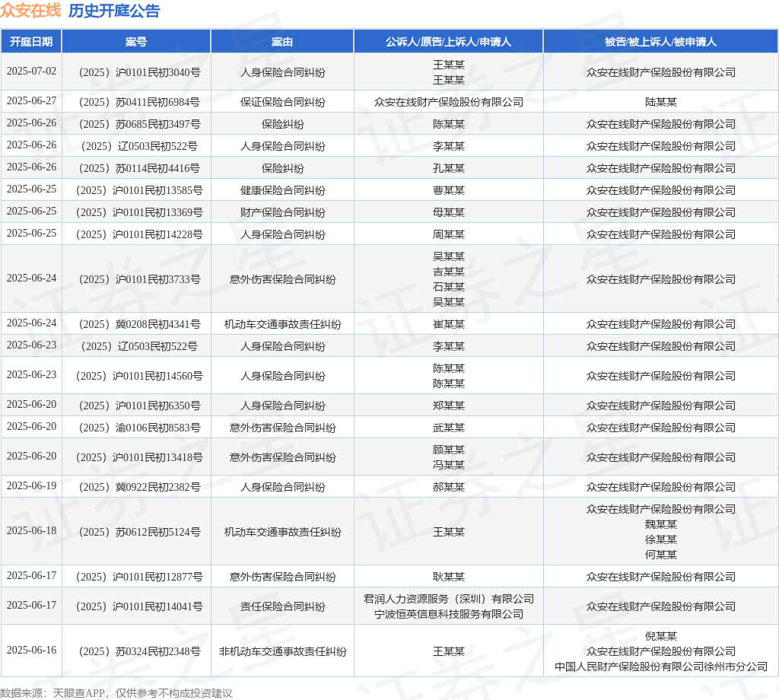Screen dimensions: 779x700
Task: Click 财产保险合同纠纷 cause cell
Action: tap(283, 212)
